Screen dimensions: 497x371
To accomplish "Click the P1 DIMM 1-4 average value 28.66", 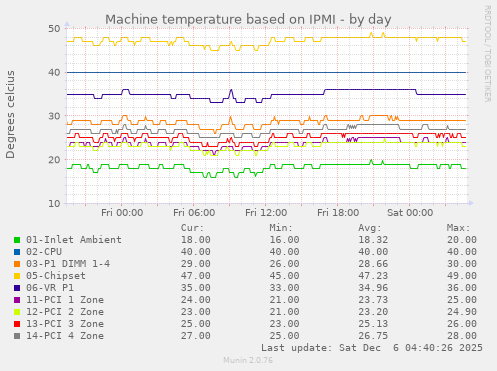I will pos(373,264).
